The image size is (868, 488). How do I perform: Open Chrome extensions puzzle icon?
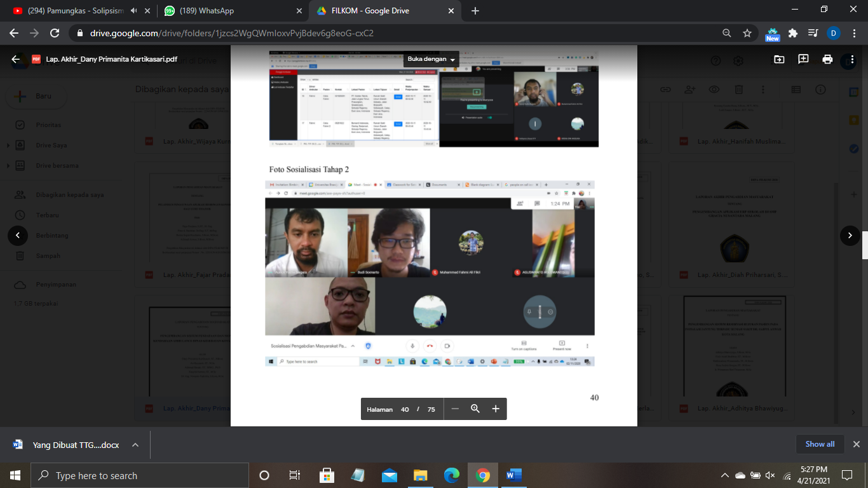pyautogui.click(x=792, y=33)
